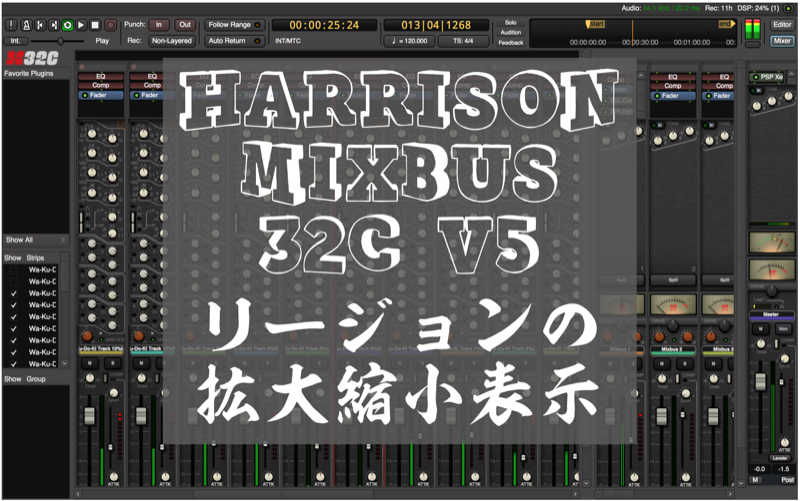Screen dimensions: 800x501
Task: Click the strips list scroll-down arrow
Action: click(64, 363)
